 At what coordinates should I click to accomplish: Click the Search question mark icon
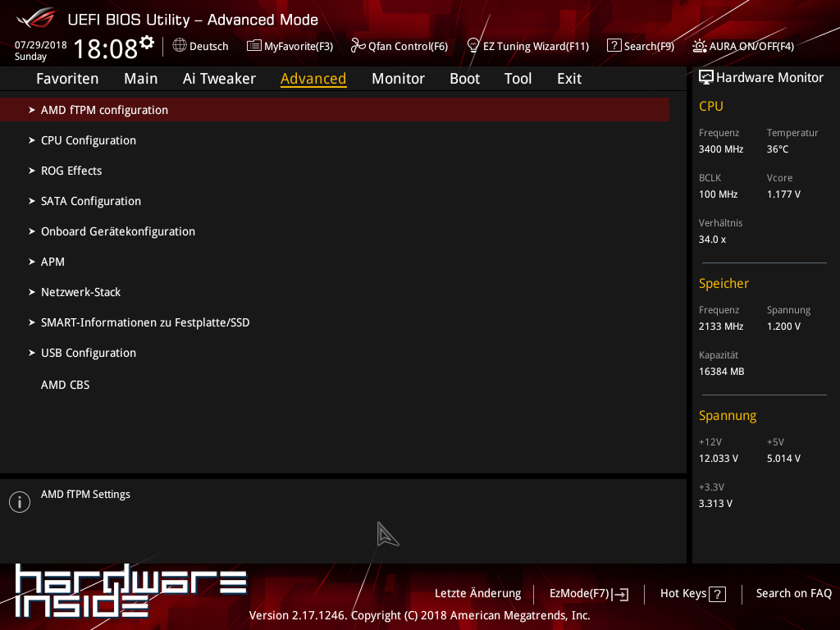pyautogui.click(x=614, y=46)
